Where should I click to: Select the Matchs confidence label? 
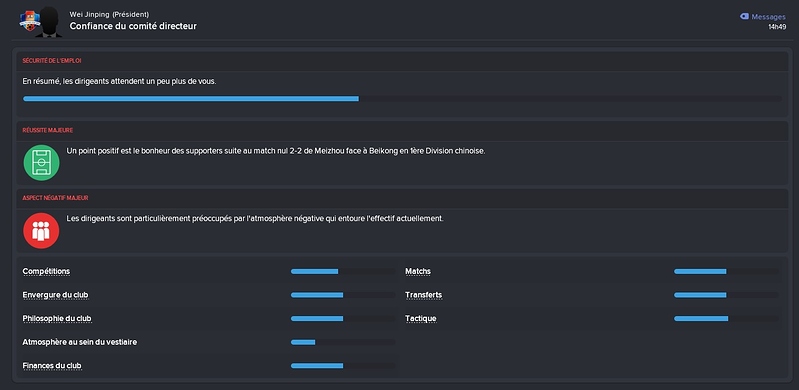click(x=418, y=271)
